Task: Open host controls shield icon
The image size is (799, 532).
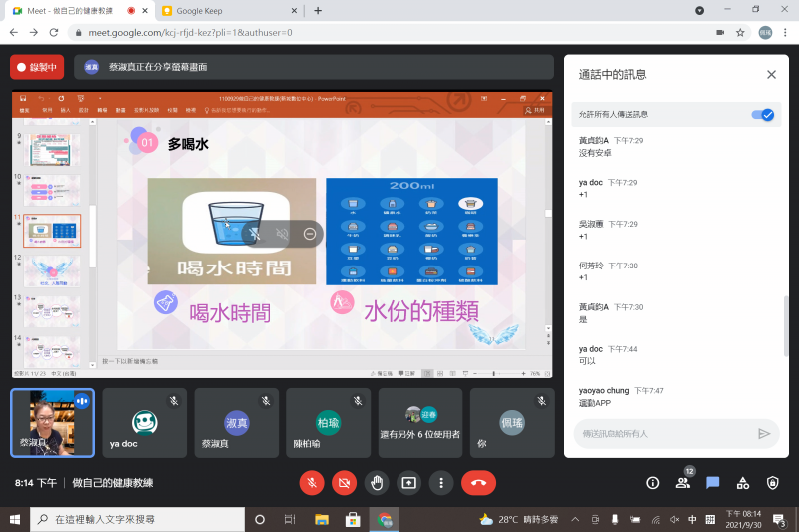Action: [x=772, y=483]
